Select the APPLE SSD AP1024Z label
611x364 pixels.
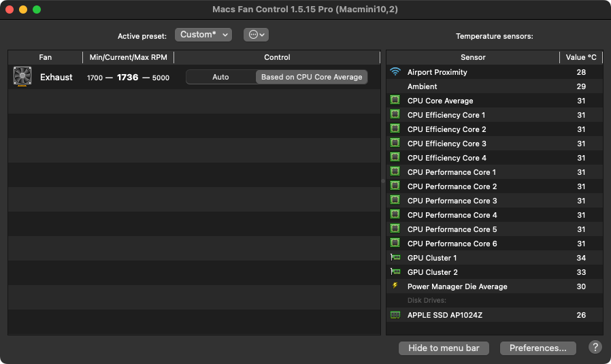[444, 315]
